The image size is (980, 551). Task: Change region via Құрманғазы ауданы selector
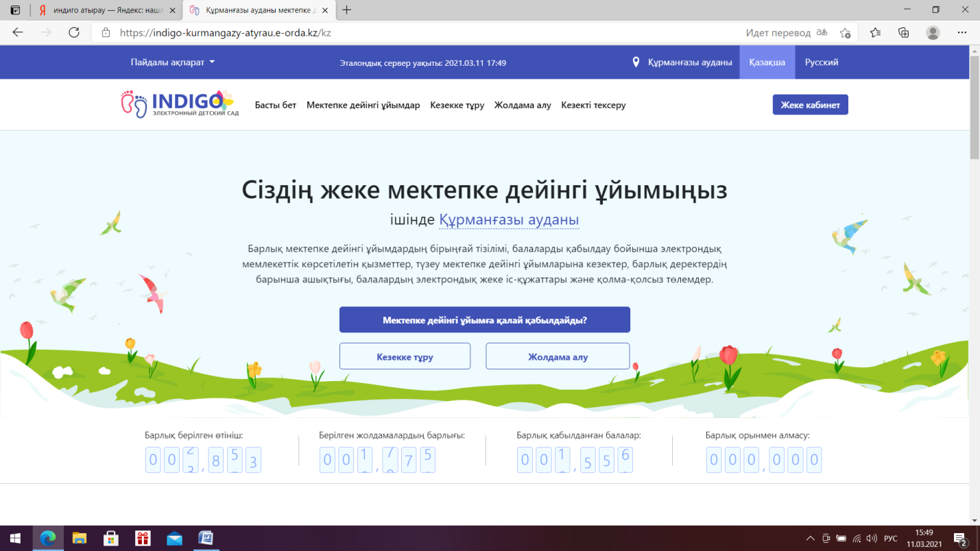pos(682,62)
